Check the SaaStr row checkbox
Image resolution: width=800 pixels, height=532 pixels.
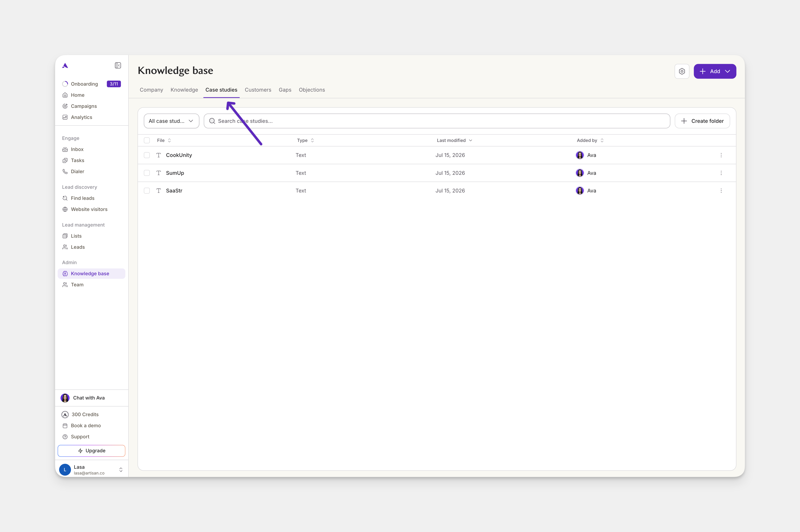coord(147,191)
